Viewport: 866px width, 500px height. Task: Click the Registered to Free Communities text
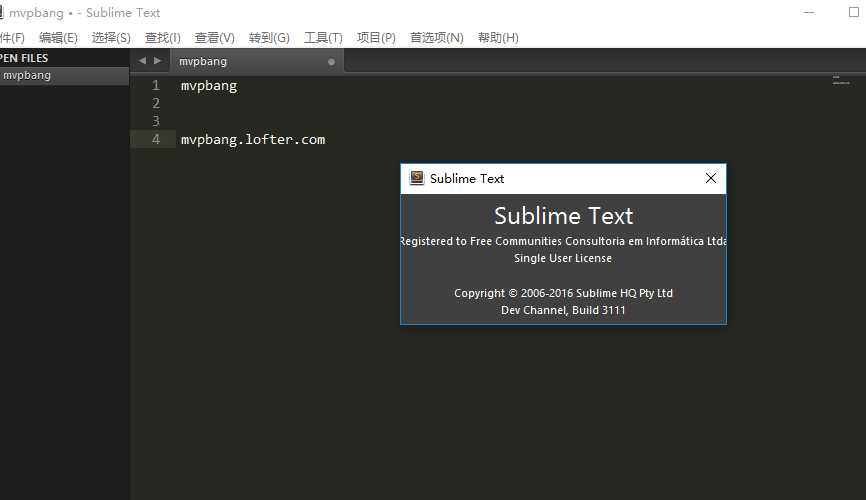click(x=563, y=241)
